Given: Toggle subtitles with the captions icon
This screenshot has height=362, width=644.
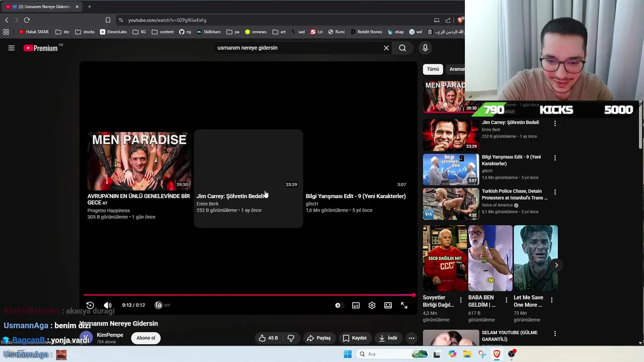Looking at the screenshot, I should [x=356, y=305].
